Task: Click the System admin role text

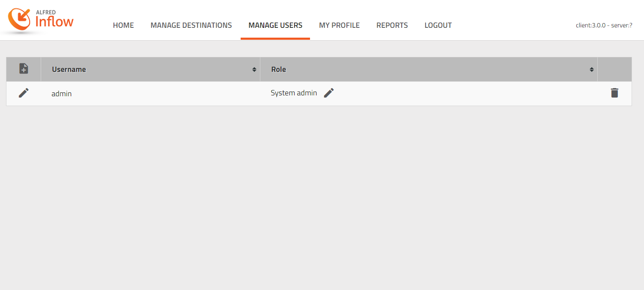Action: (x=294, y=93)
